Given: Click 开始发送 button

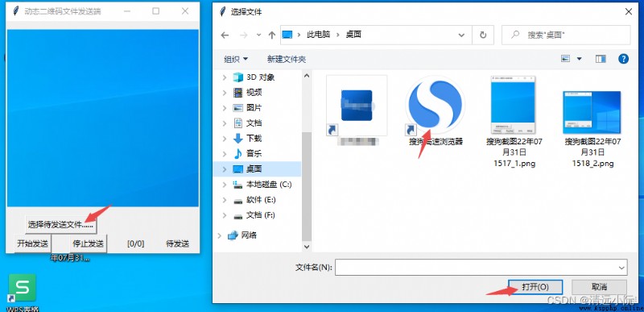Looking at the screenshot, I should click(32, 243).
